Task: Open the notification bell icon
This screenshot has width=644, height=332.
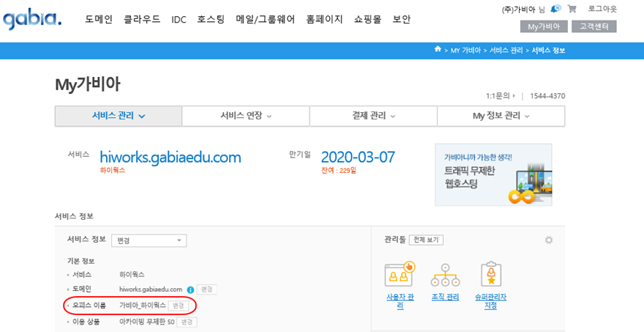Action: point(555,9)
